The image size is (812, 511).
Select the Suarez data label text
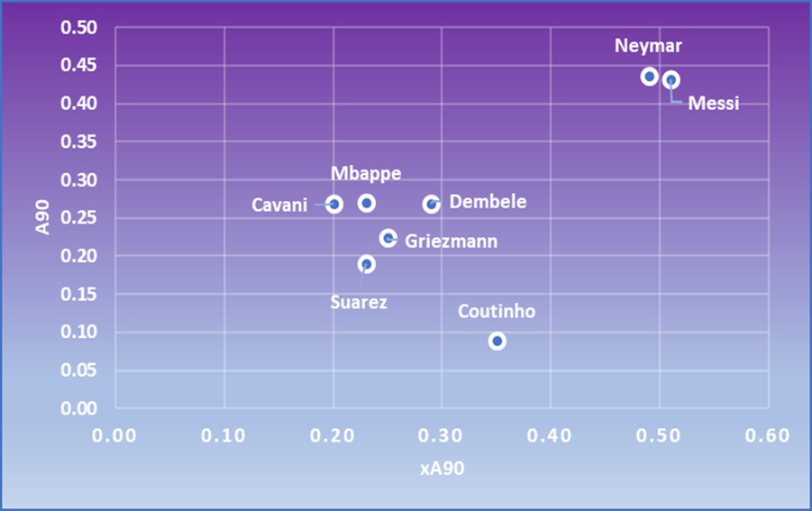(x=359, y=303)
